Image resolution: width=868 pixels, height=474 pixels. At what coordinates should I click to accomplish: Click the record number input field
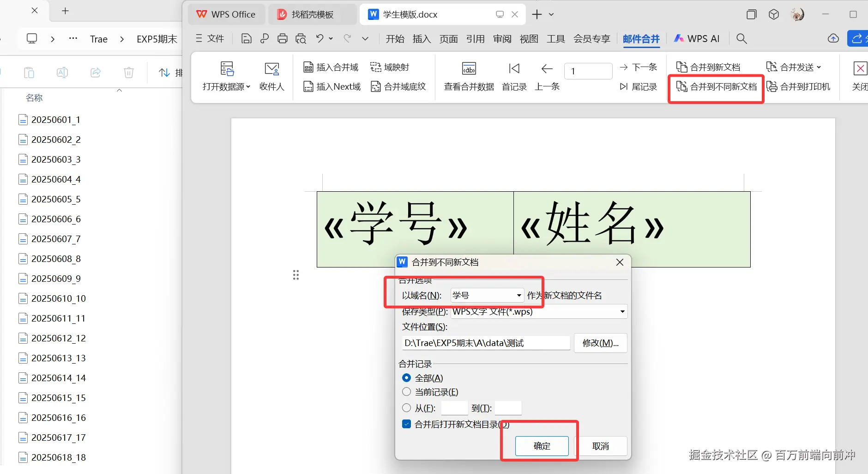click(588, 71)
